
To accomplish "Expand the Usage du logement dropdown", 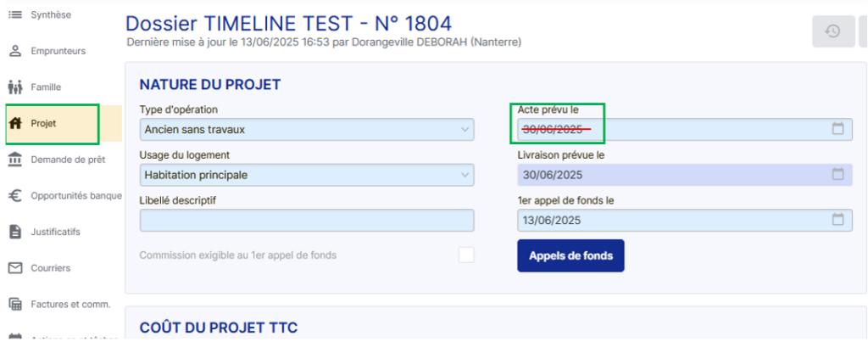I will (x=465, y=175).
